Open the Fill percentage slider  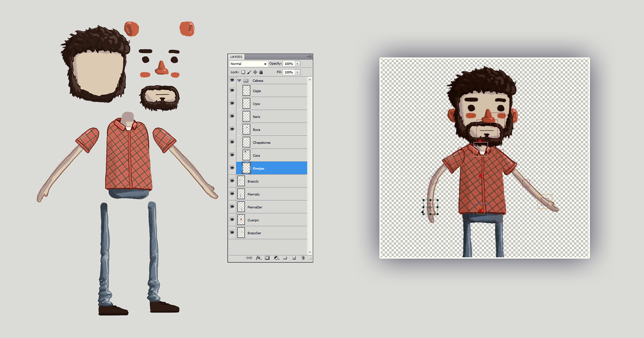coord(297,72)
